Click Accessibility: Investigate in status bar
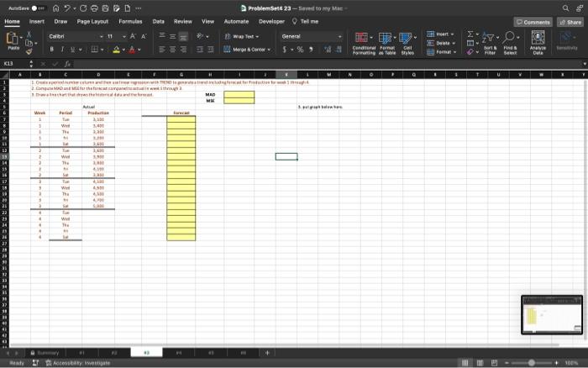This screenshot has width=588, height=368. (x=78, y=363)
